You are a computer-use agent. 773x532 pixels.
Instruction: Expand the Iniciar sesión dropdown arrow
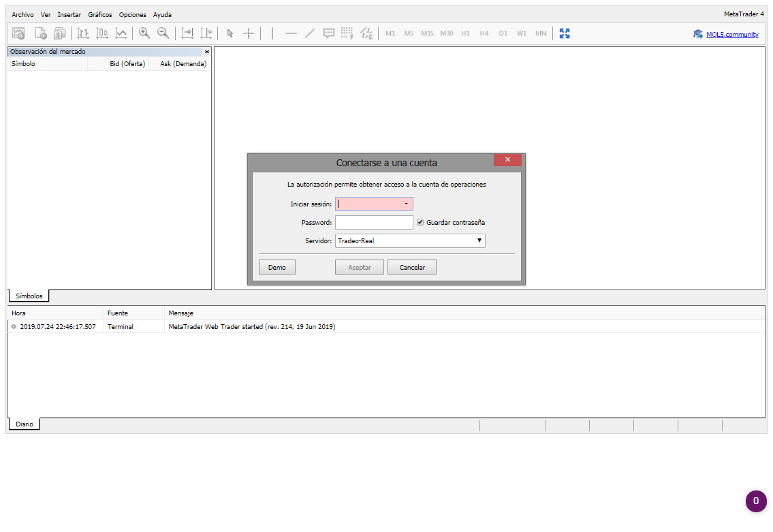[x=406, y=204]
